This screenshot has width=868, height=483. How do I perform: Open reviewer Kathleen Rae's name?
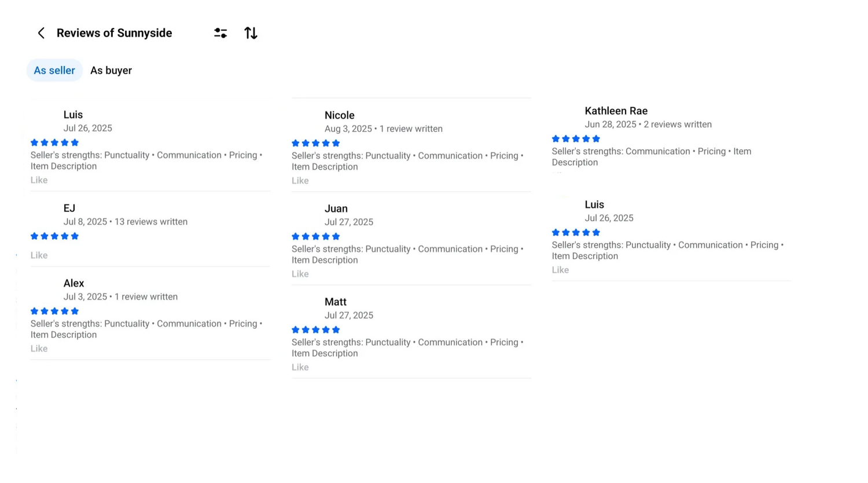coord(616,111)
